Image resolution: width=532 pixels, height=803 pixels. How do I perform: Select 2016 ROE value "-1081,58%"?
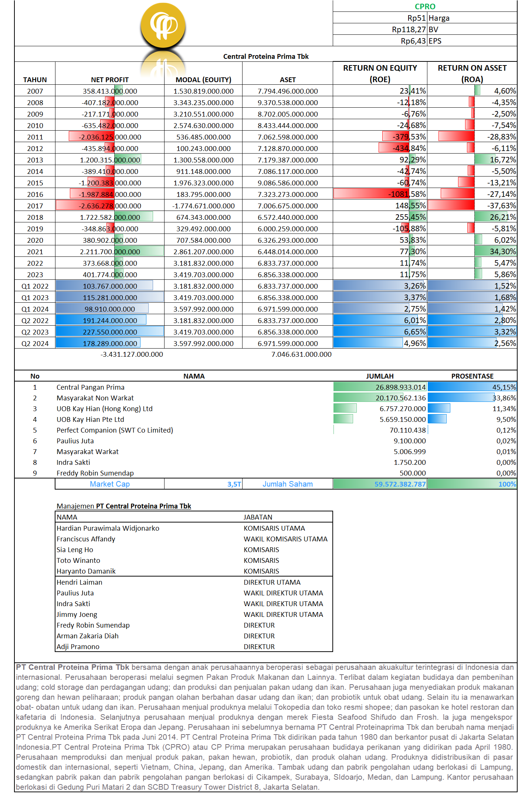[407, 194]
